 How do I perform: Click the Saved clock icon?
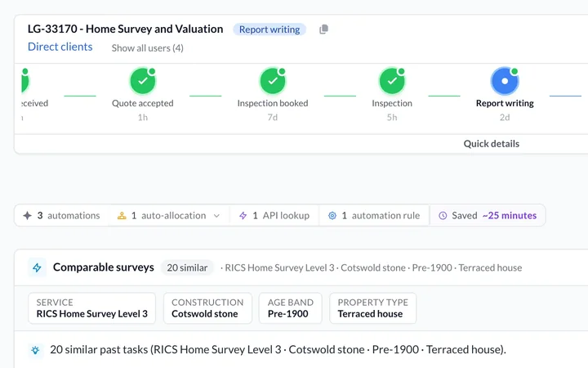point(443,216)
